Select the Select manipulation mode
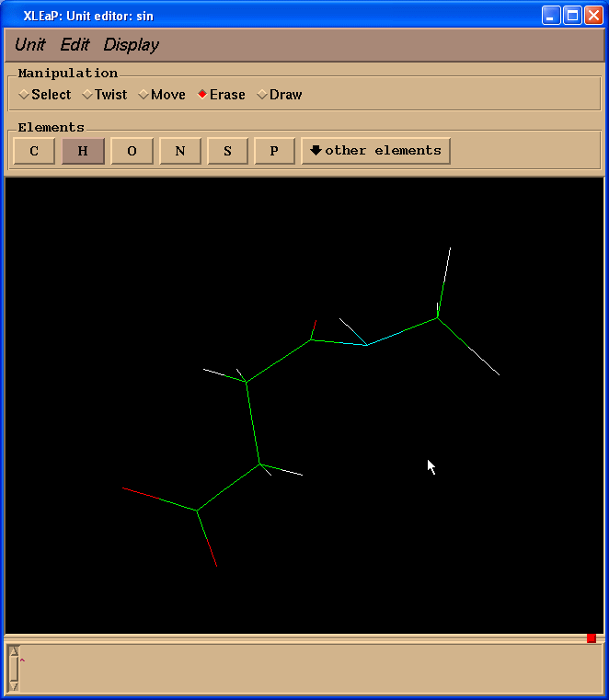 pyautogui.click(x=45, y=95)
